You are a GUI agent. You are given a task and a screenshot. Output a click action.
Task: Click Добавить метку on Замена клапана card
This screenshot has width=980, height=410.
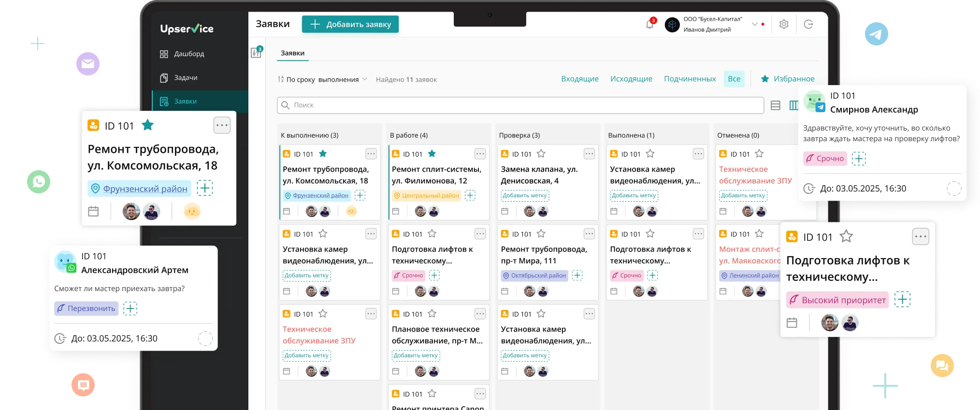(525, 195)
